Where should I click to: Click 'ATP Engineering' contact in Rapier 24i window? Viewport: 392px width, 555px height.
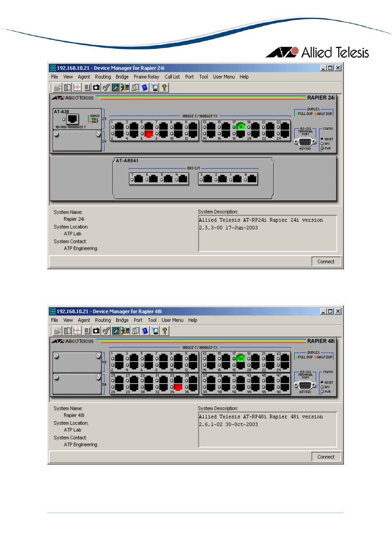(81, 248)
